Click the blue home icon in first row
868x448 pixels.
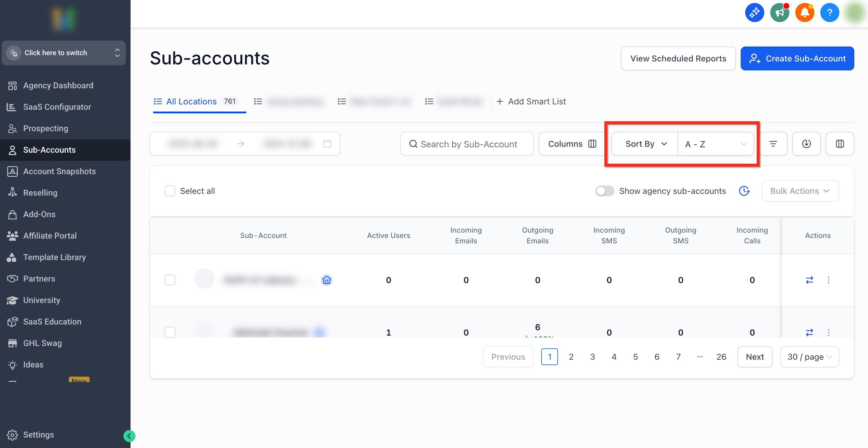(x=326, y=280)
